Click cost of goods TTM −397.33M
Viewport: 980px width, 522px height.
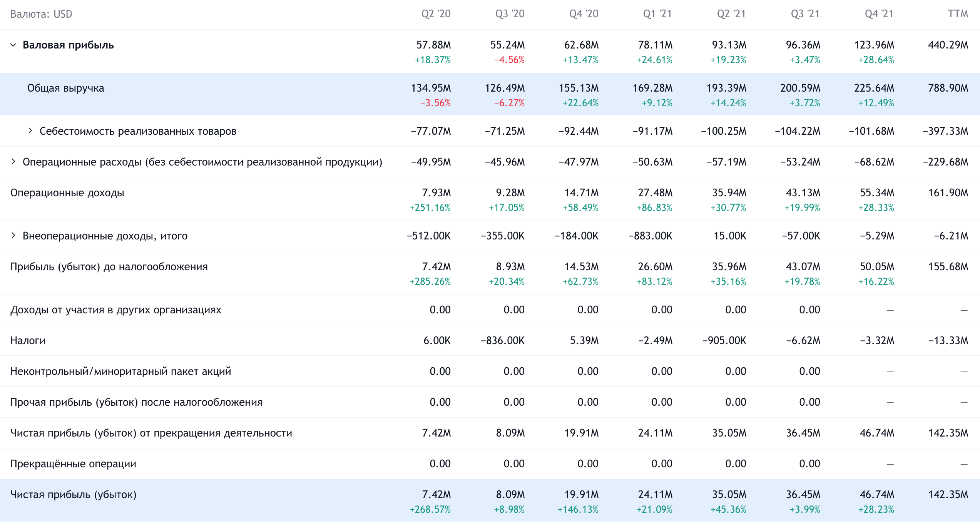click(x=945, y=131)
